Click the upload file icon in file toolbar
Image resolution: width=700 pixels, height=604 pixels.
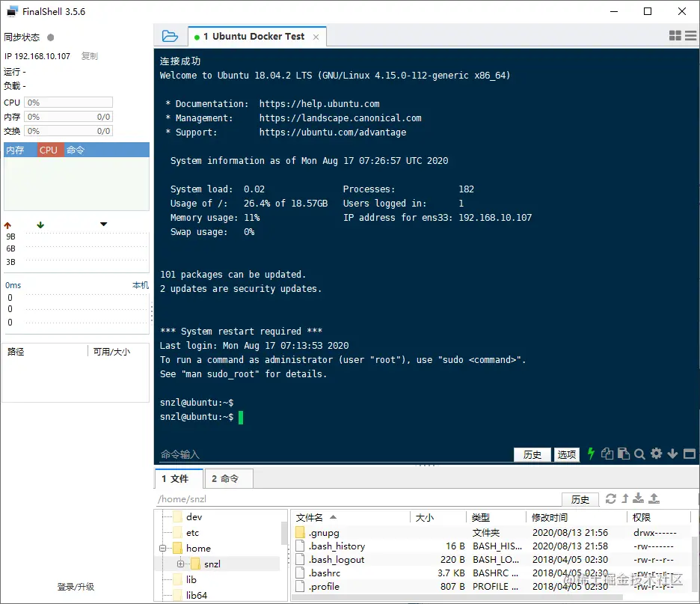[x=654, y=498]
